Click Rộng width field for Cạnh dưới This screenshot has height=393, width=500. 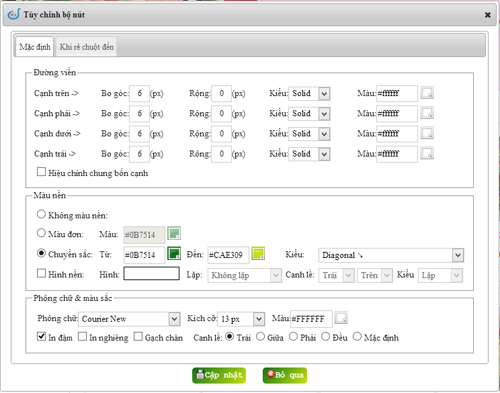221,134
